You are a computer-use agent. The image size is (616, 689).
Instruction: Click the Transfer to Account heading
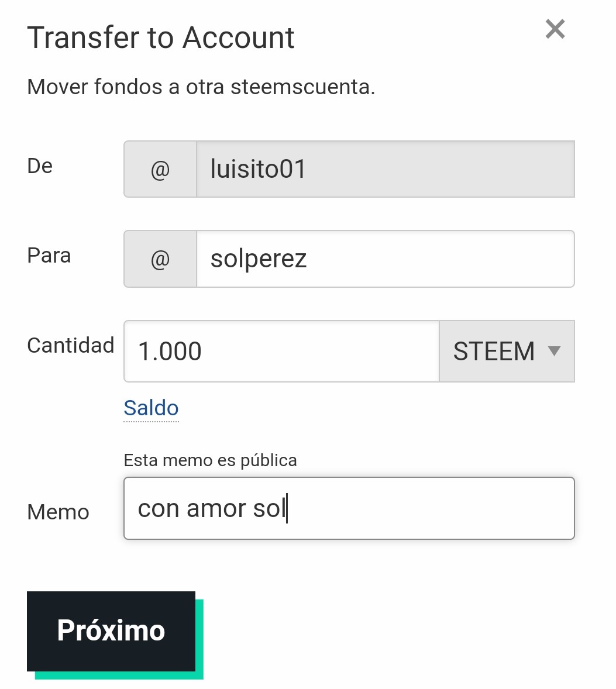click(161, 37)
